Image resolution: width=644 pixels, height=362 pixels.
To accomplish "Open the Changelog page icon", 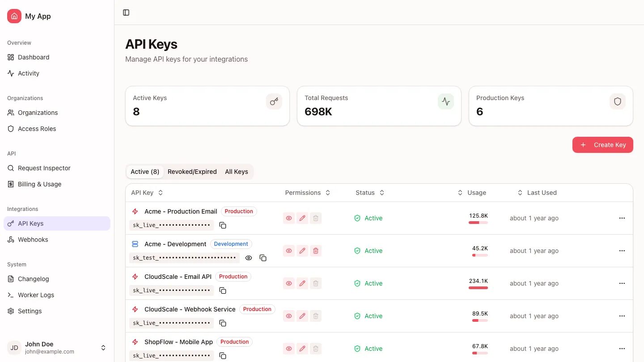I will (10, 279).
